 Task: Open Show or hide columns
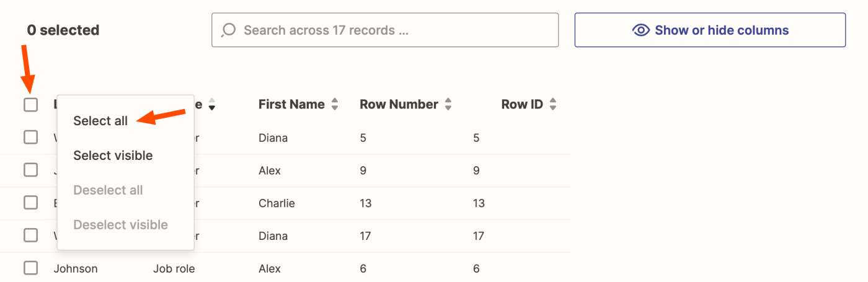coord(710,30)
